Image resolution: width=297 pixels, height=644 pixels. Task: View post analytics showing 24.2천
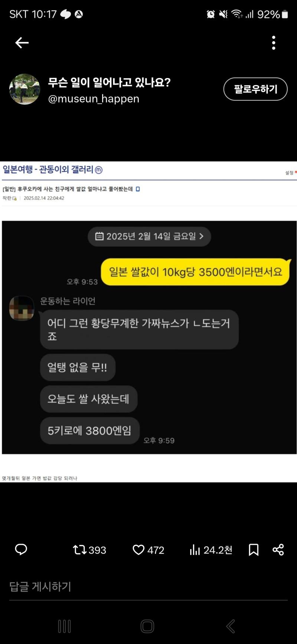[211, 550]
